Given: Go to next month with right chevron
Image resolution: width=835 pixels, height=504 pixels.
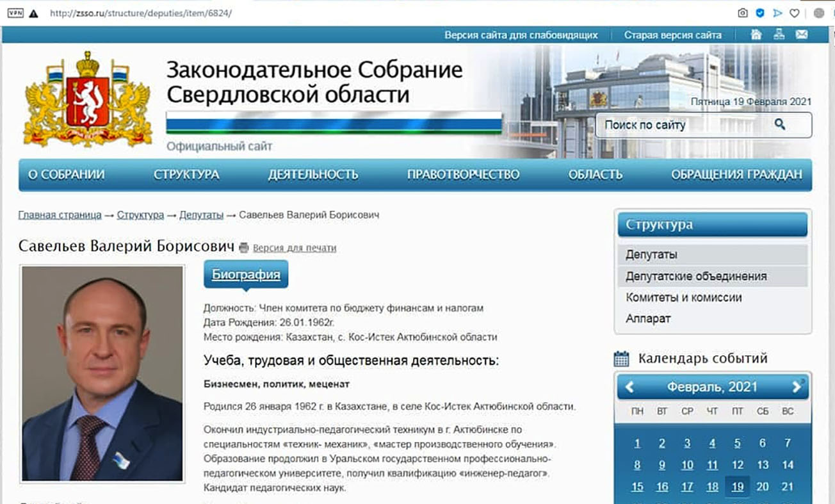Looking at the screenshot, I should (x=797, y=386).
